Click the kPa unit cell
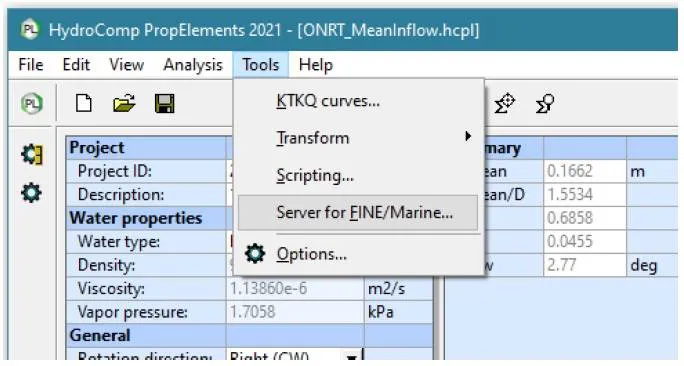Image resolution: width=684 pixels, height=366 pixels. tap(398, 312)
